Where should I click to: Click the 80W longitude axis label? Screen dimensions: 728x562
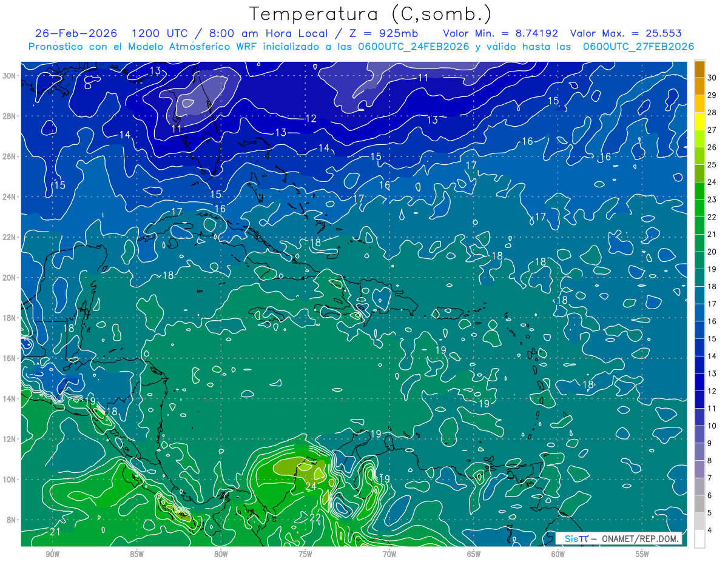(221, 554)
